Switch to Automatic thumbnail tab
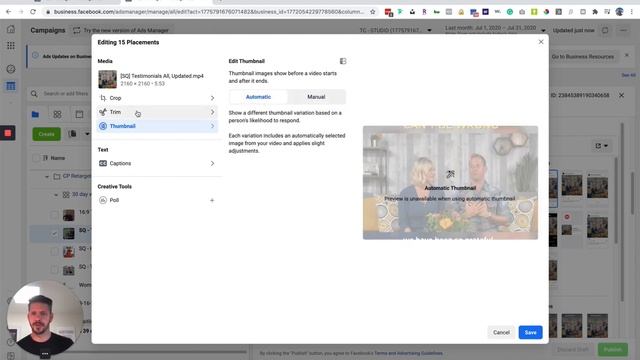 pyautogui.click(x=258, y=97)
